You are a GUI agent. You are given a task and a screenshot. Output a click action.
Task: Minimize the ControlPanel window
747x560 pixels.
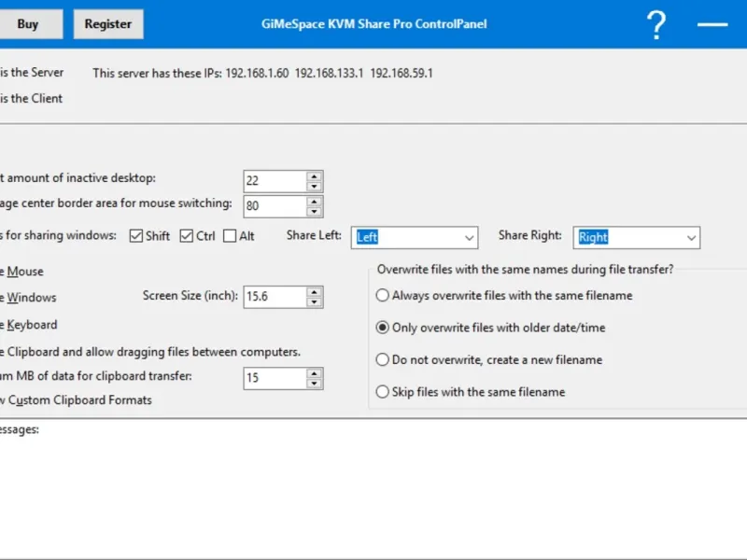(712, 24)
